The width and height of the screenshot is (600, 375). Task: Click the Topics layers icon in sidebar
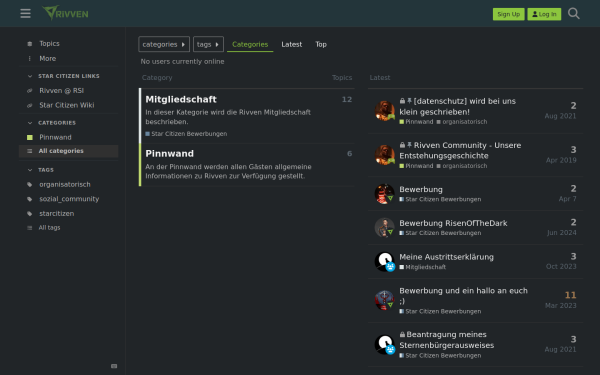coord(30,44)
